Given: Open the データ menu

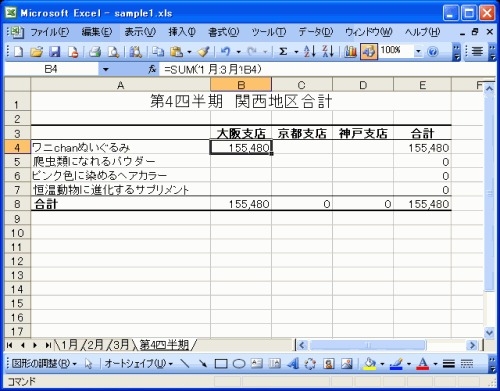Looking at the screenshot, I should click(x=315, y=32).
